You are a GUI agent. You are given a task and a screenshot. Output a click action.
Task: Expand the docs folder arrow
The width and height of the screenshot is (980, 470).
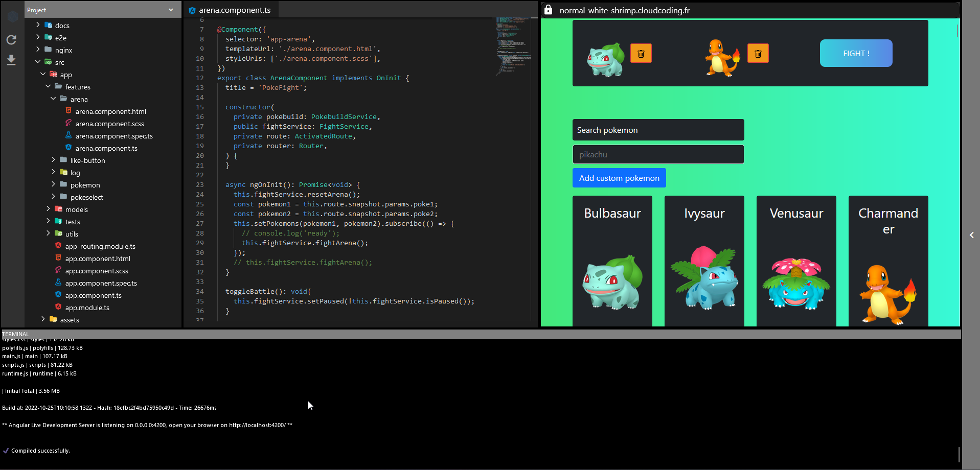(38, 25)
